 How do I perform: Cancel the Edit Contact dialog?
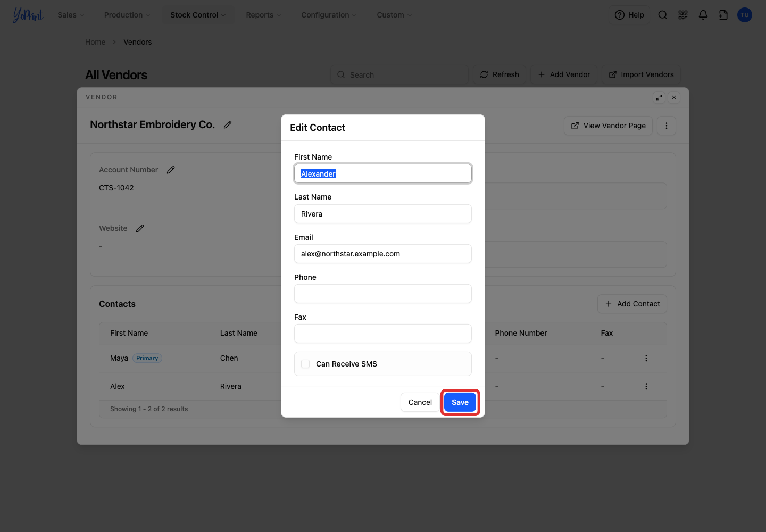point(420,402)
